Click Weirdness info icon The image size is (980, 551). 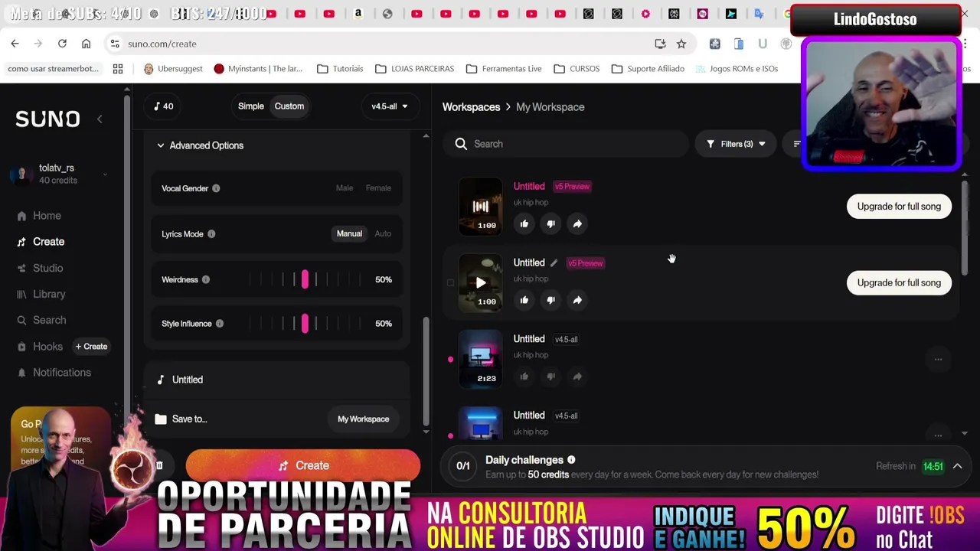[x=205, y=280]
